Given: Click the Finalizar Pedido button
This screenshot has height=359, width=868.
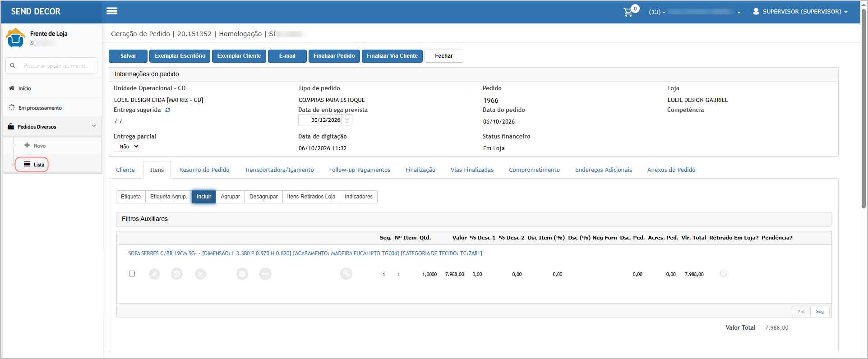Looking at the screenshot, I should click(x=334, y=56).
